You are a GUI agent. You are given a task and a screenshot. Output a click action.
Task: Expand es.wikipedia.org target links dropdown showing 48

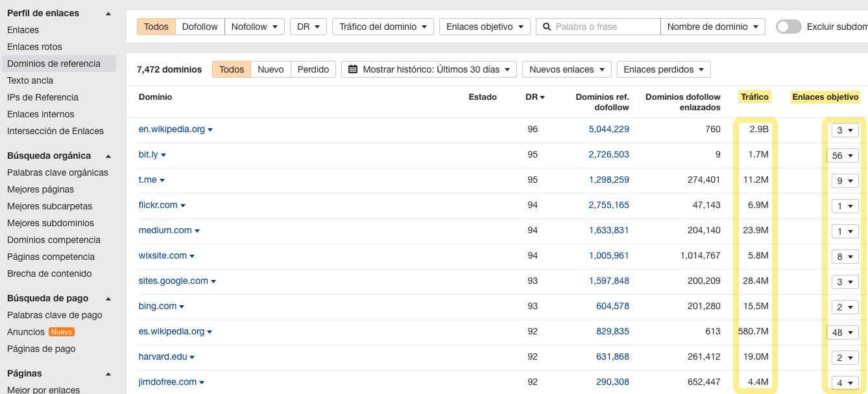842,332
